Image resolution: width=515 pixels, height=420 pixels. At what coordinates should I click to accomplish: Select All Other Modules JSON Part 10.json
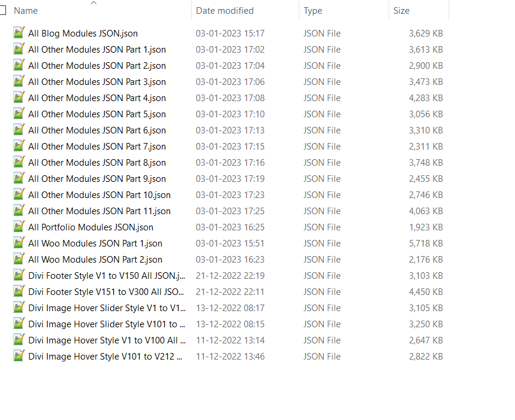click(99, 195)
